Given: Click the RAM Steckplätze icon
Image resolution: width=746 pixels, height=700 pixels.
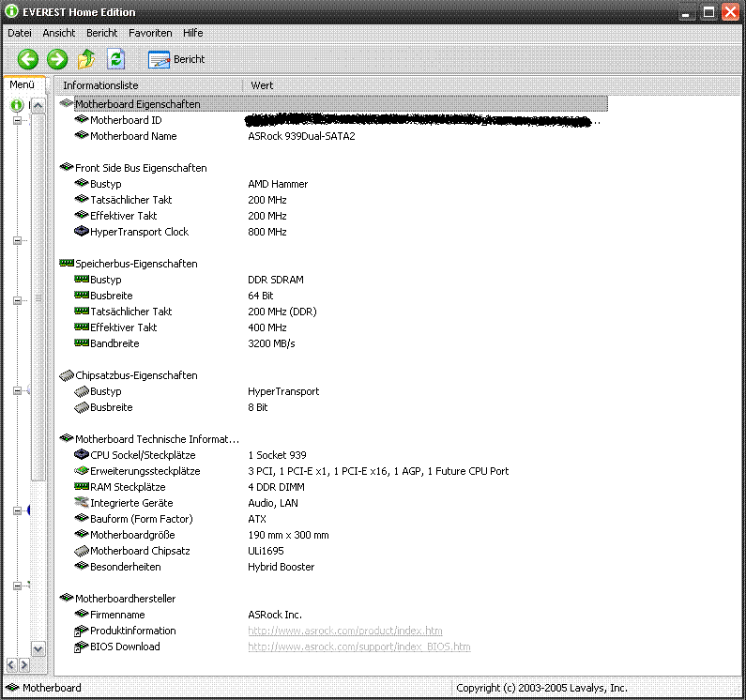Looking at the screenshot, I should pos(82,486).
